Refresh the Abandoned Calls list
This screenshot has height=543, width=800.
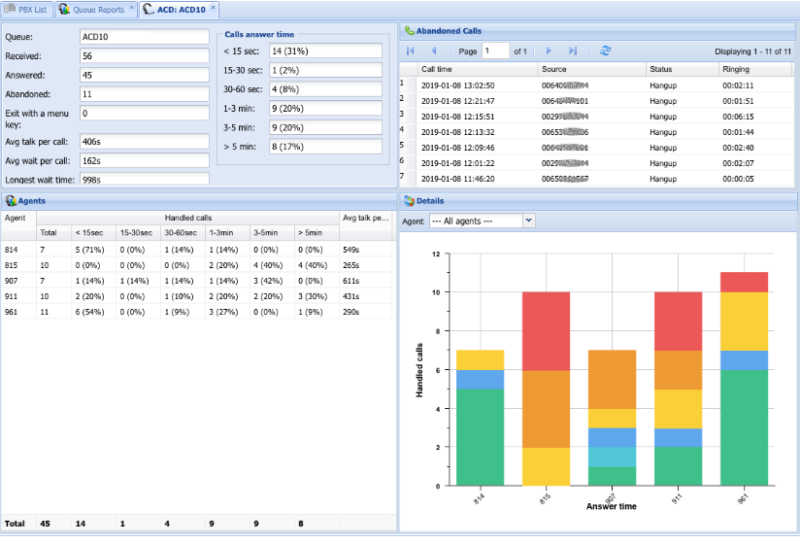[606, 50]
